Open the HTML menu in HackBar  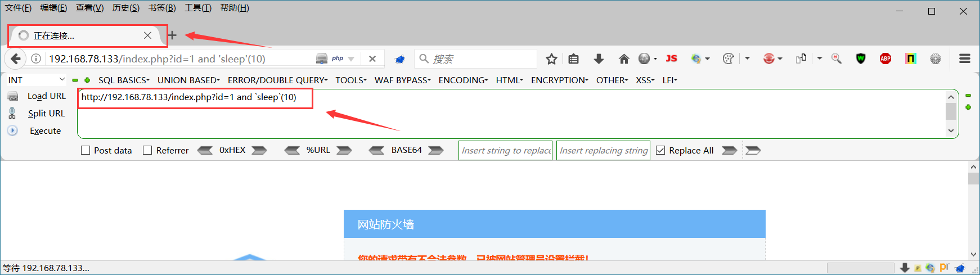[x=509, y=80]
